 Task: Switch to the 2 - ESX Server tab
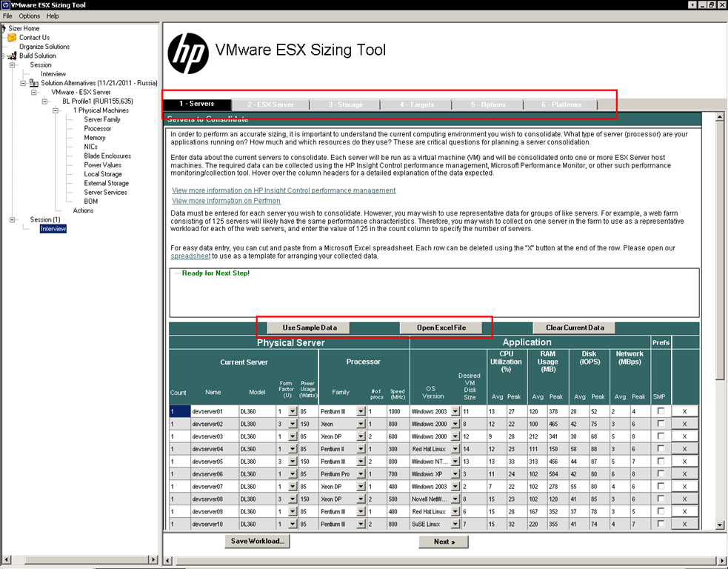coord(270,104)
